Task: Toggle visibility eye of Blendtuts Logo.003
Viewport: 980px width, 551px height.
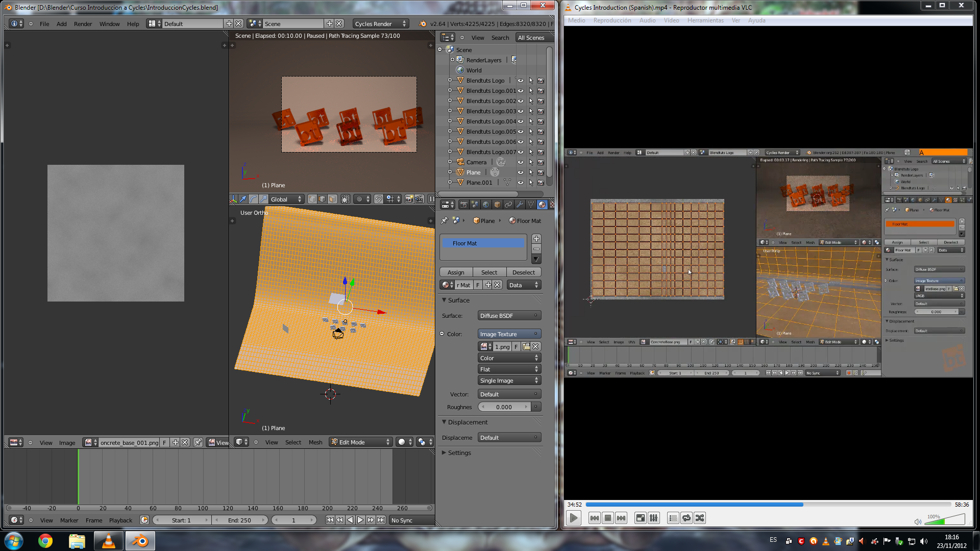Action: coord(521,111)
